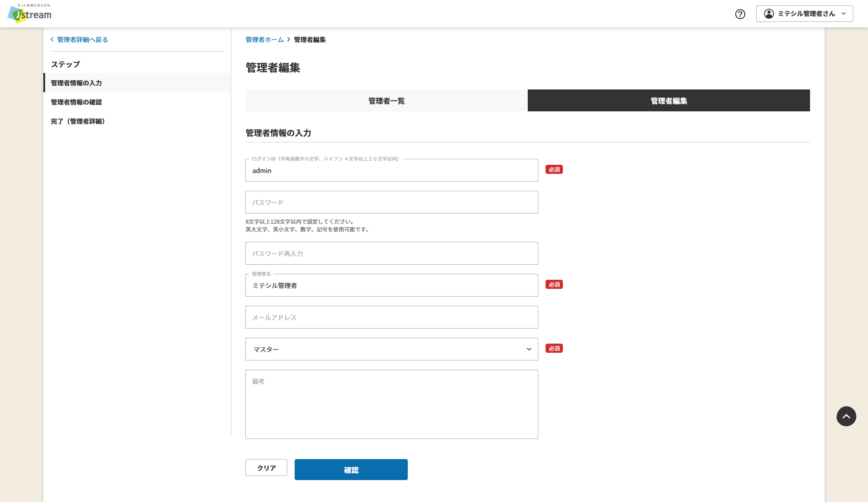Click the blue 確認 button
Image resolution: width=868 pixels, height=502 pixels.
(351, 470)
